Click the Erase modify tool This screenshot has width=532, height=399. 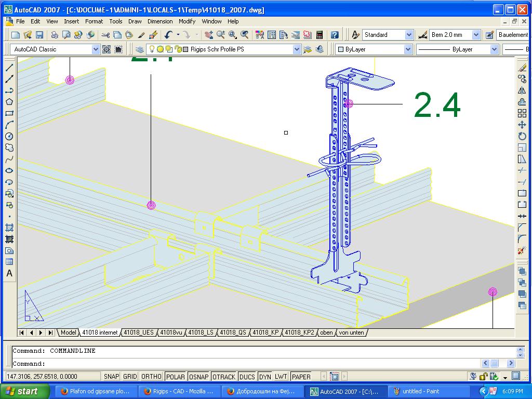(522, 68)
